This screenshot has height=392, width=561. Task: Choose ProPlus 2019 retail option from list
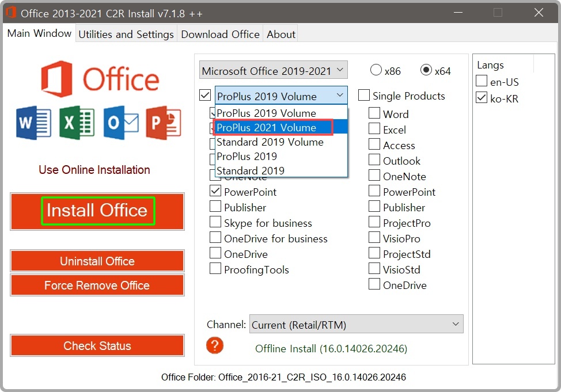pyautogui.click(x=281, y=157)
